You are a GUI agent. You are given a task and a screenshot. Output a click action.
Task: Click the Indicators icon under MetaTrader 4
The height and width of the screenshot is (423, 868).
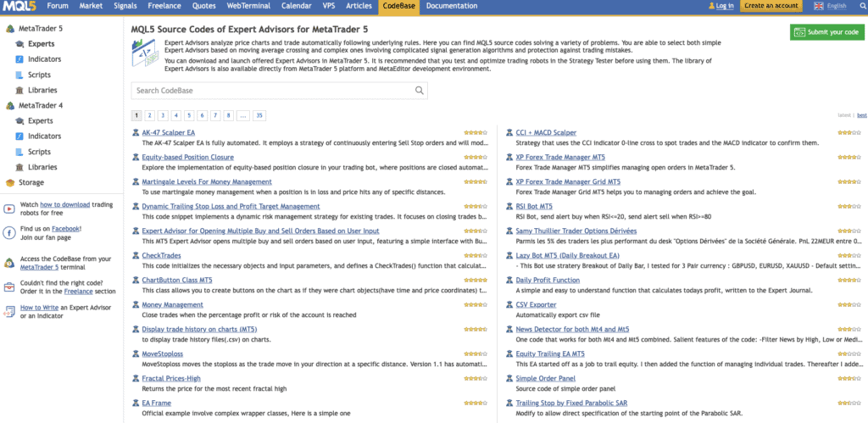pyautogui.click(x=20, y=136)
